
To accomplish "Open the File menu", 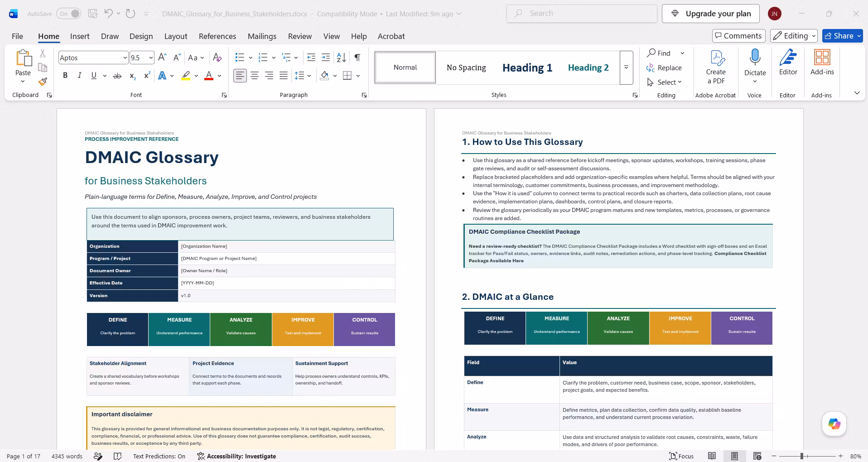I will pyautogui.click(x=17, y=36).
